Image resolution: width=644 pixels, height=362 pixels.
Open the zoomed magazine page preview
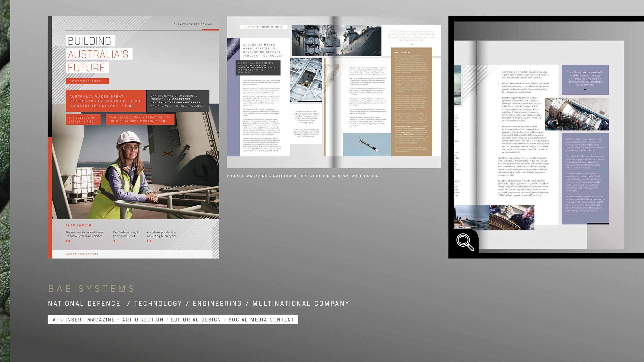546,137
